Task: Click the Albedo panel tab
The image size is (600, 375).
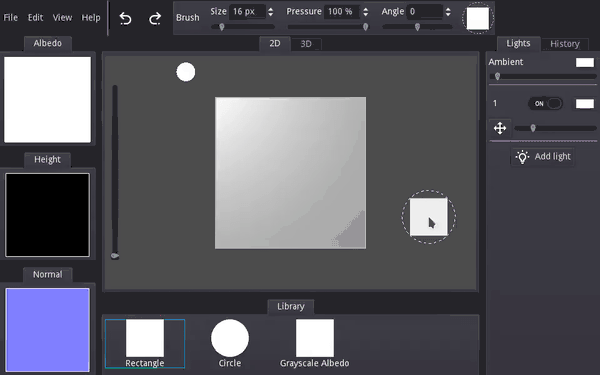Action: (47, 43)
